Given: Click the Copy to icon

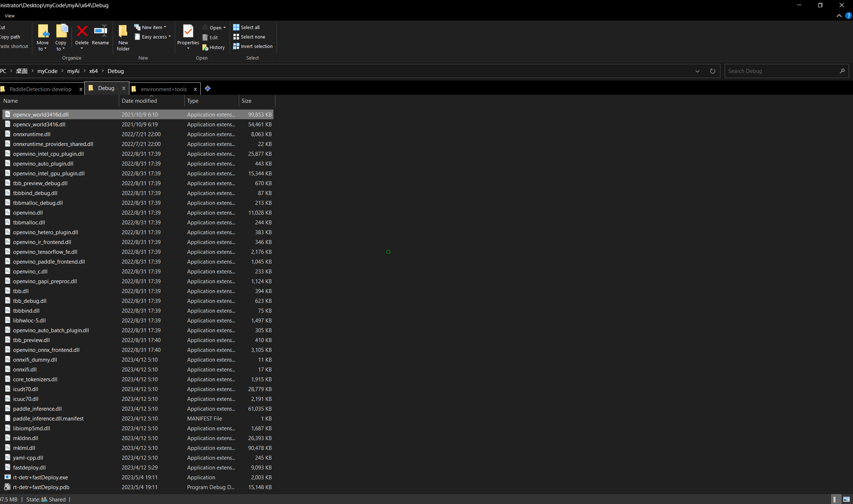Looking at the screenshot, I should point(61,31).
